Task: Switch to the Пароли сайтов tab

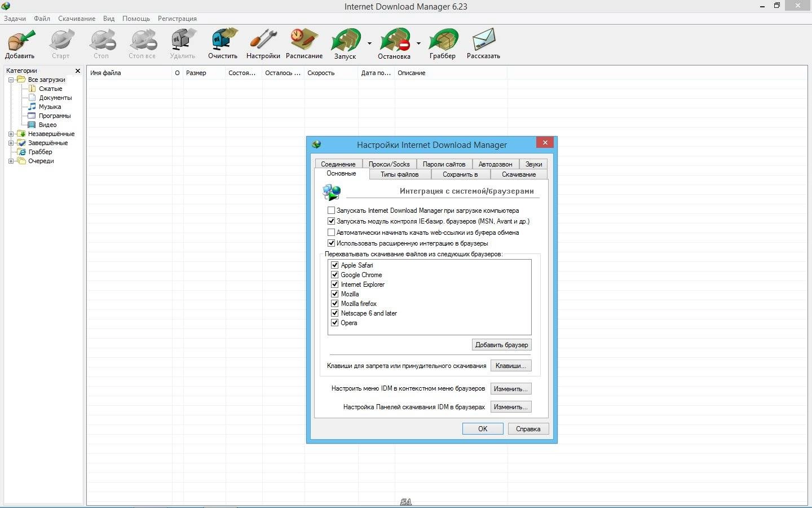Action: tap(444, 164)
